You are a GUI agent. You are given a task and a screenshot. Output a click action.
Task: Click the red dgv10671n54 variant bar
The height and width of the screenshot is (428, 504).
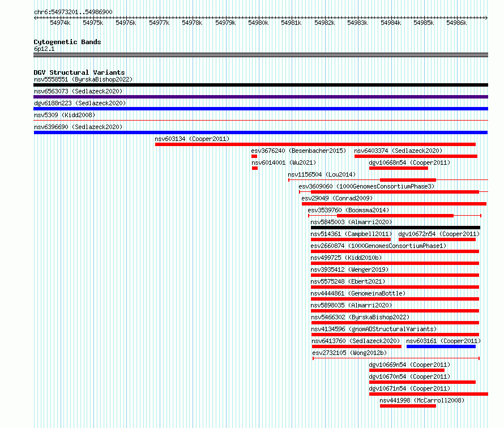pos(429,394)
